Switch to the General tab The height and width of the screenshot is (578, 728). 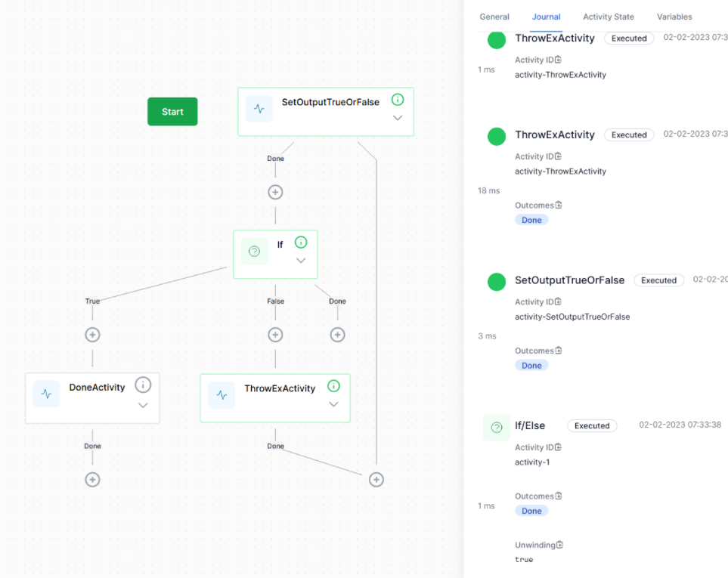click(x=494, y=17)
